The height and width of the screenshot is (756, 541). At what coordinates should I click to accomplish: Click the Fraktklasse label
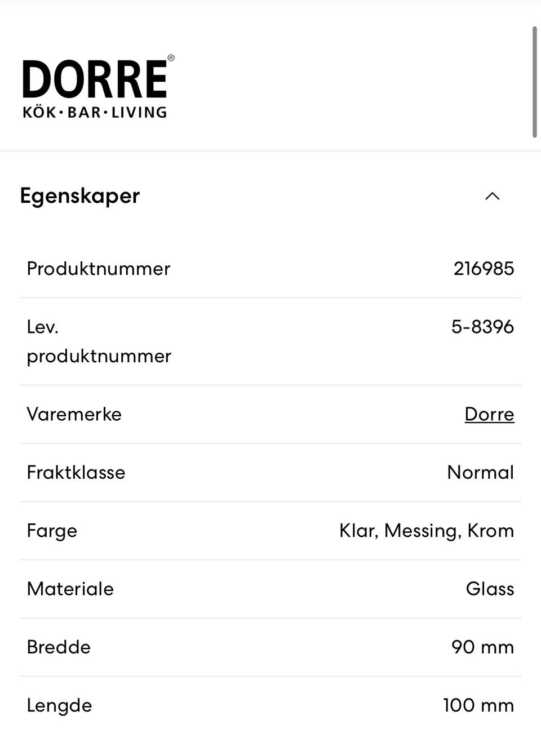point(76,472)
